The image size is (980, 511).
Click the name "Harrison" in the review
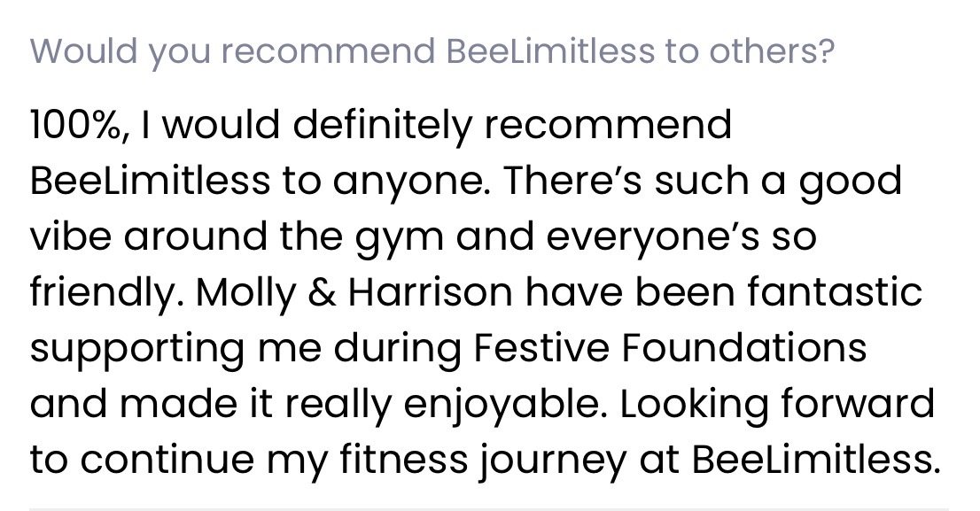(430, 292)
